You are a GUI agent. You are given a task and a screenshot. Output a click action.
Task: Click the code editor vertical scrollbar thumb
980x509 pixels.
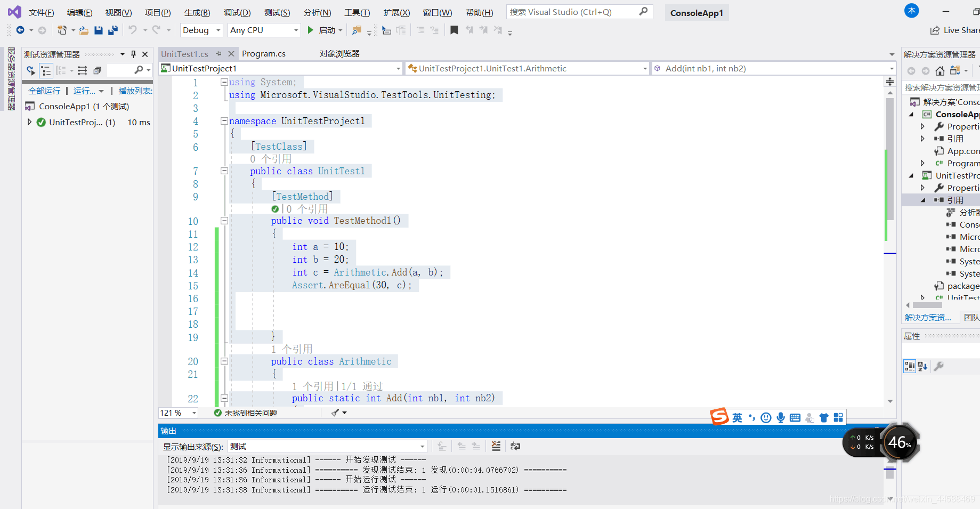click(890, 159)
